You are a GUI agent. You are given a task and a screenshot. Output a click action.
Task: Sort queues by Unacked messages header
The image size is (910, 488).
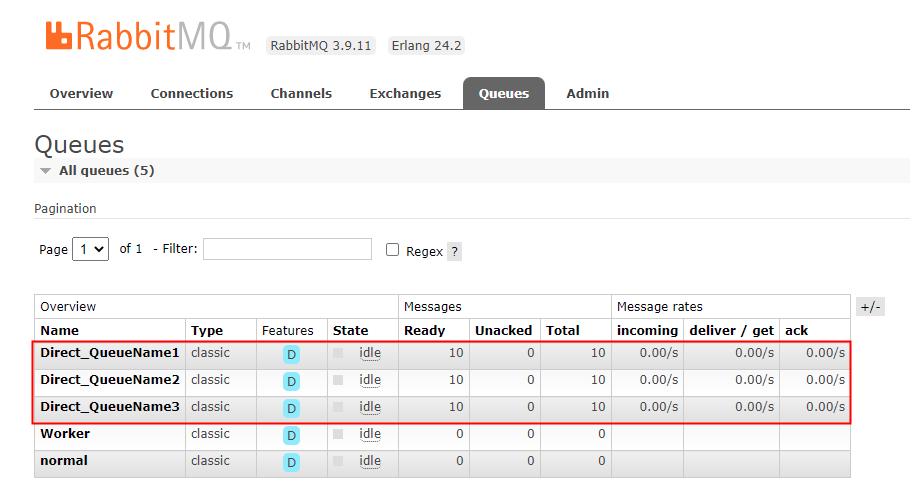pos(503,330)
